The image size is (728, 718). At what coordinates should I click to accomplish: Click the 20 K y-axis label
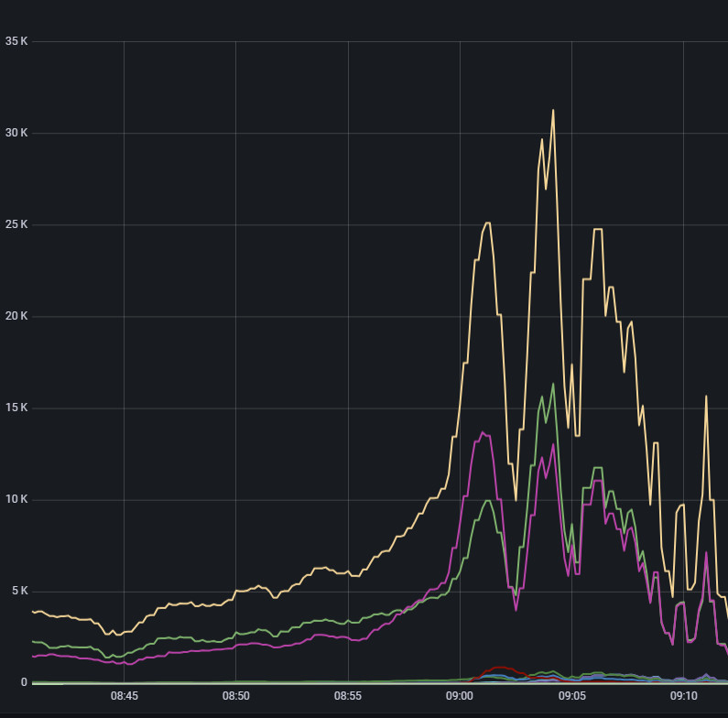pyautogui.click(x=16, y=316)
